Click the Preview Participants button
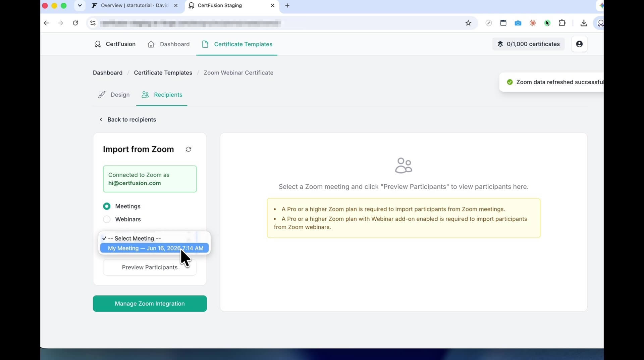The width and height of the screenshot is (644, 360). pyautogui.click(x=150, y=267)
